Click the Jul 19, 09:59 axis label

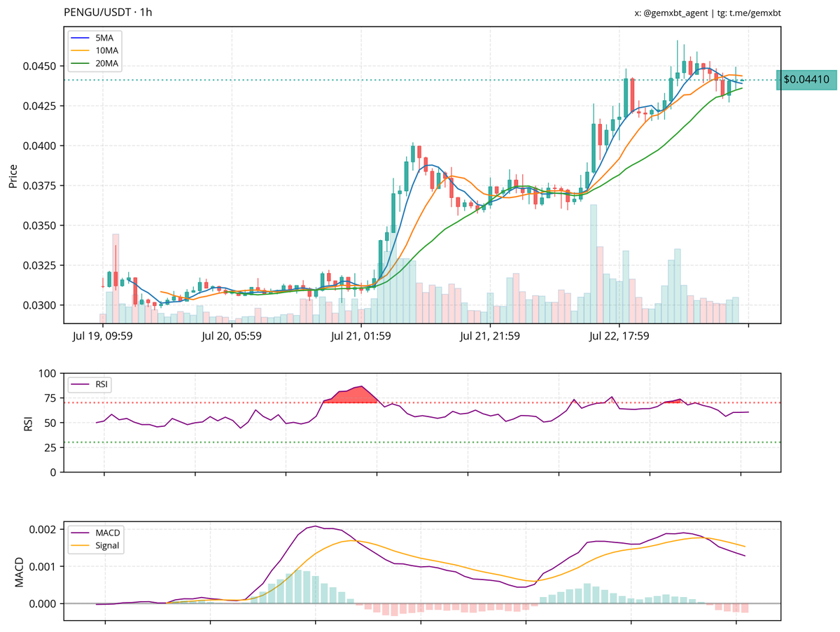pyautogui.click(x=102, y=336)
